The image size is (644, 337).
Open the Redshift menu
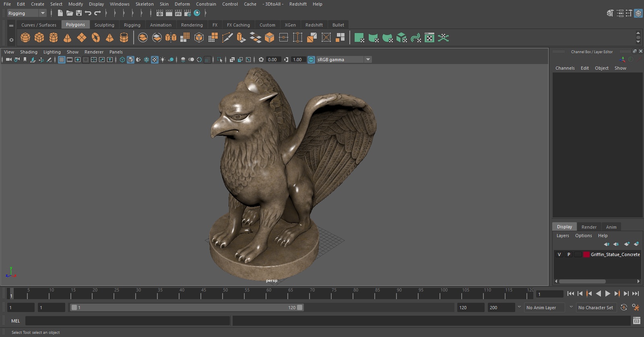pyautogui.click(x=298, y=4)
